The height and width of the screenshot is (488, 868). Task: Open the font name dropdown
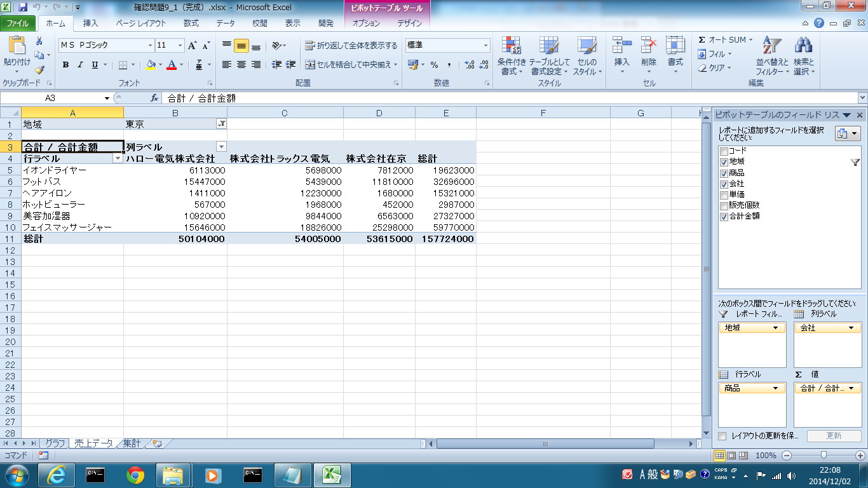click(x=151, y=46)
